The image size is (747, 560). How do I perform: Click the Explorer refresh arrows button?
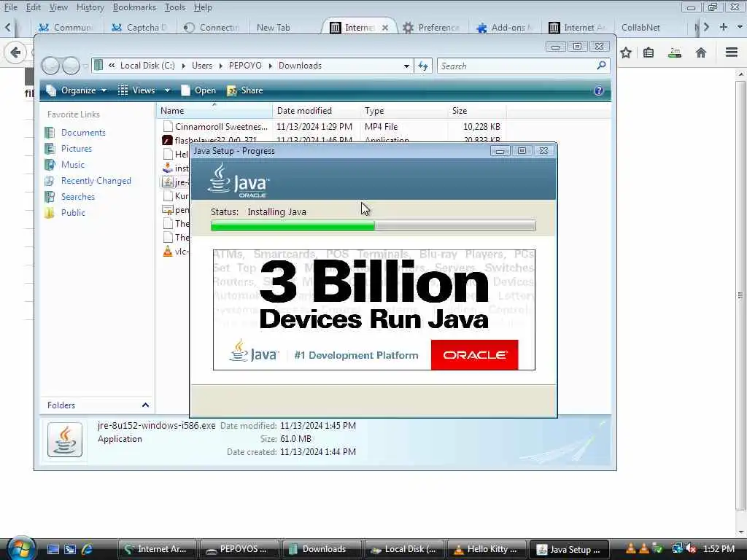[424, 66]
